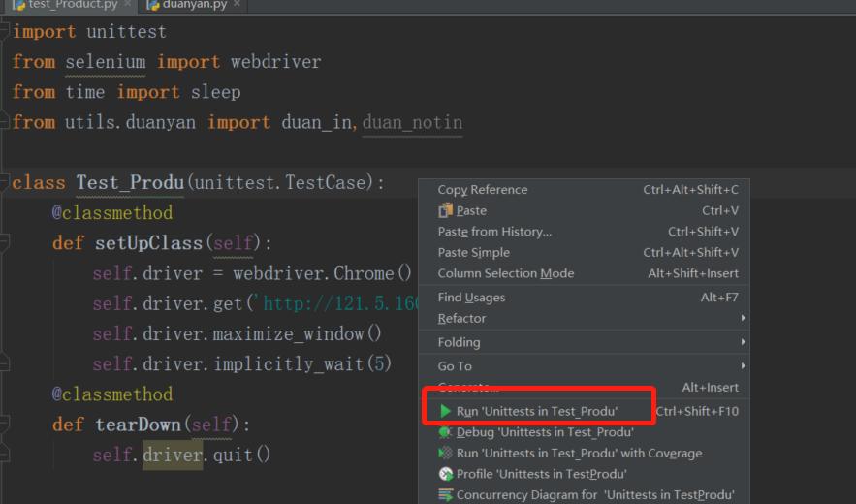Click the highlighted driver word before quit()

tap(173, 455)
